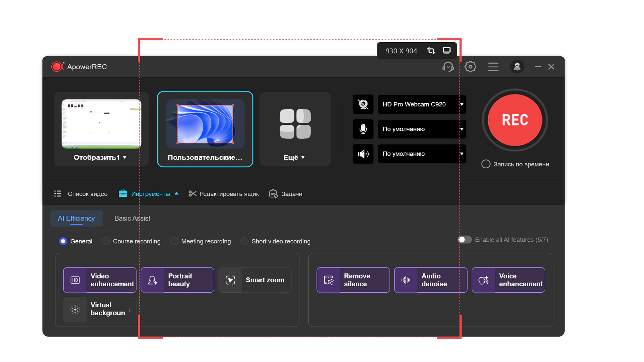644x362 pixels.
Task: Click the ApowerREC logo icon
Action: point(57,67)
